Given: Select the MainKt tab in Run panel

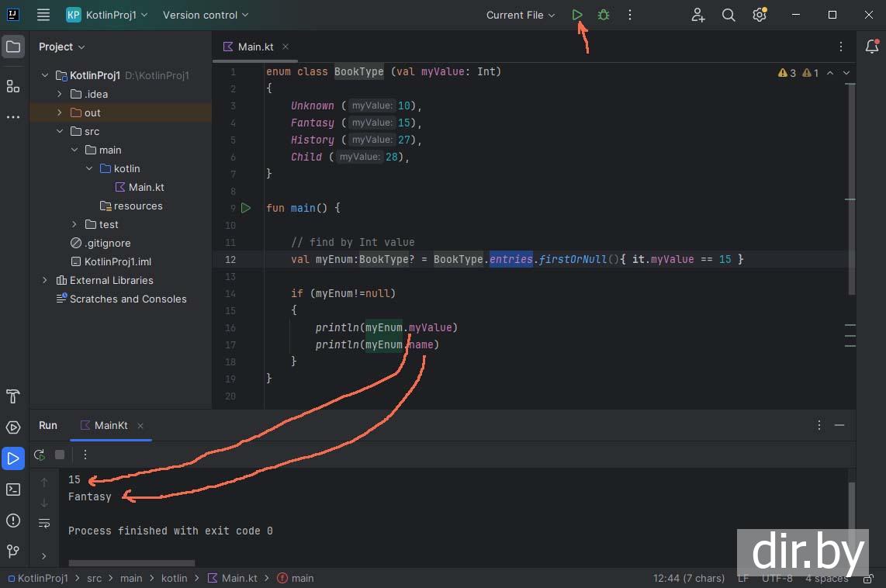Looking at the screenshot, I should [x=110, y=425].
